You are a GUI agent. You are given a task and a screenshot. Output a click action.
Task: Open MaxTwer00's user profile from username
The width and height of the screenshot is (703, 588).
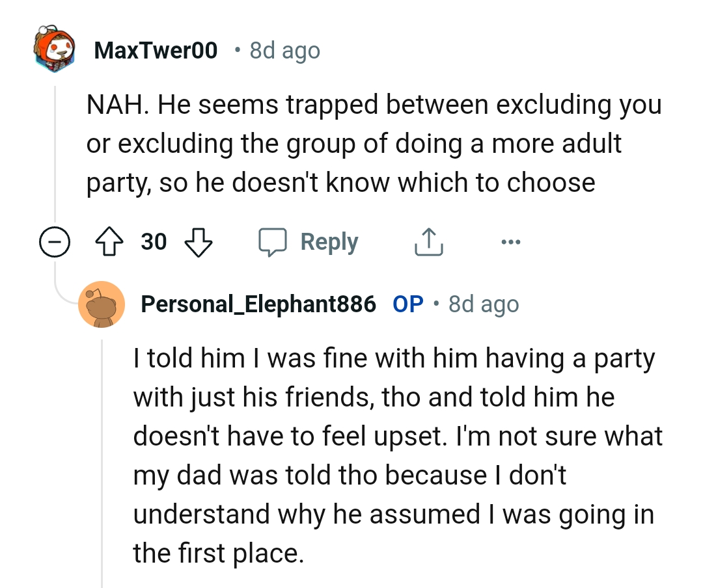pyautogui.click(x=156, y=50)
